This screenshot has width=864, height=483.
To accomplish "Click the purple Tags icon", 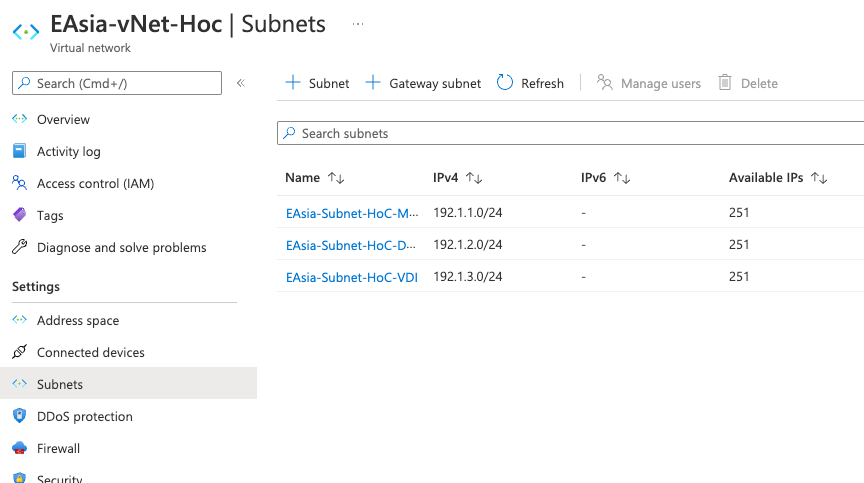I will 19,215.
